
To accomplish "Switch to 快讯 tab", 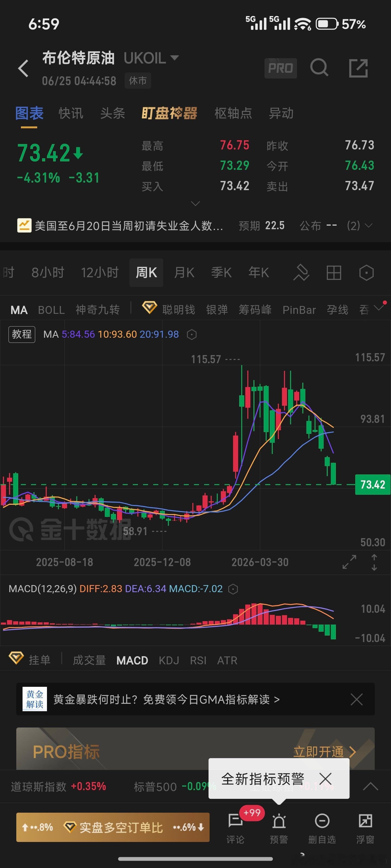I will coord(71,113).
